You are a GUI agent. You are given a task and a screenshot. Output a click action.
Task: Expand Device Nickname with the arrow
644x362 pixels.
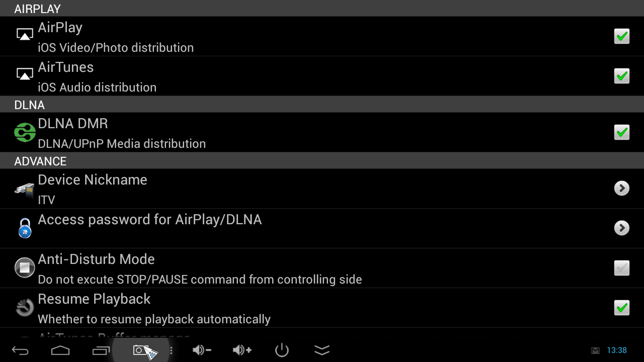click(622, 188)
